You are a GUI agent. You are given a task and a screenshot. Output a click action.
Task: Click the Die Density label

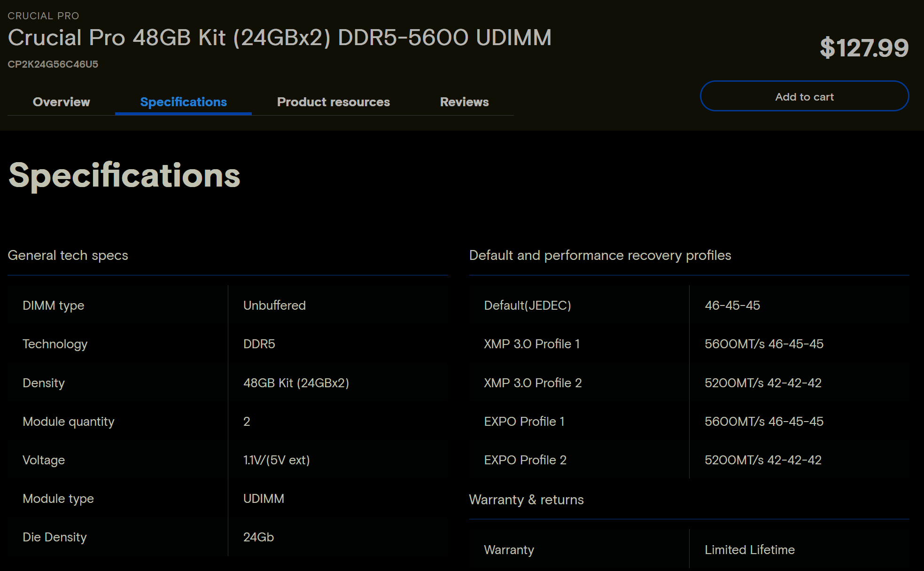point(54,537)
